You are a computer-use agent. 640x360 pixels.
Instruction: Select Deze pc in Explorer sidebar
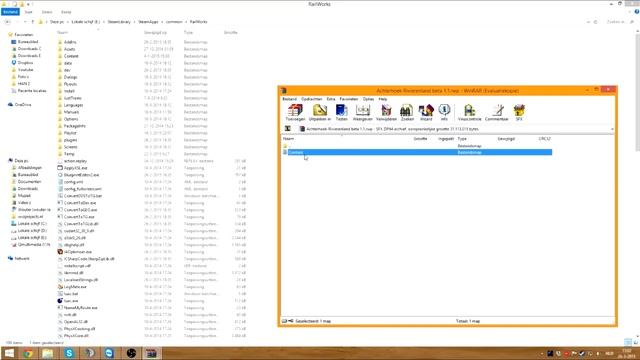point(21,160)
